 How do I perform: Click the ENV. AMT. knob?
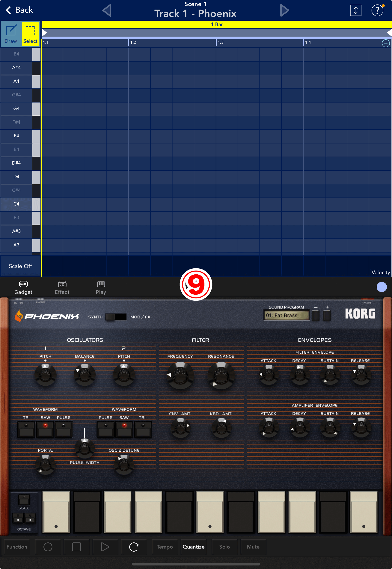click(x=180, y=428)
